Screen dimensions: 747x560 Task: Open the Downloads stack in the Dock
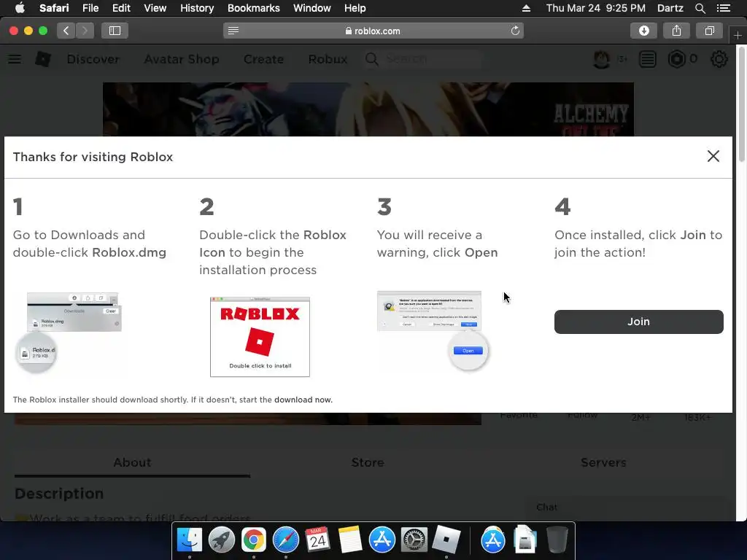point(525,540)
